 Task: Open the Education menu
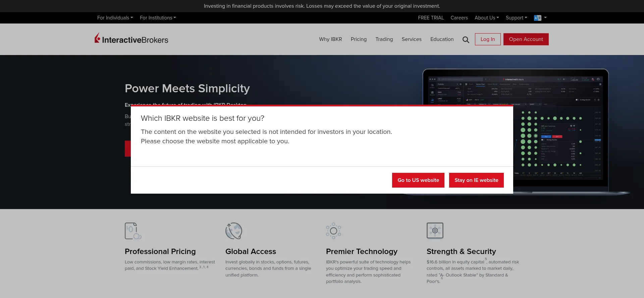tap(442, 39)
